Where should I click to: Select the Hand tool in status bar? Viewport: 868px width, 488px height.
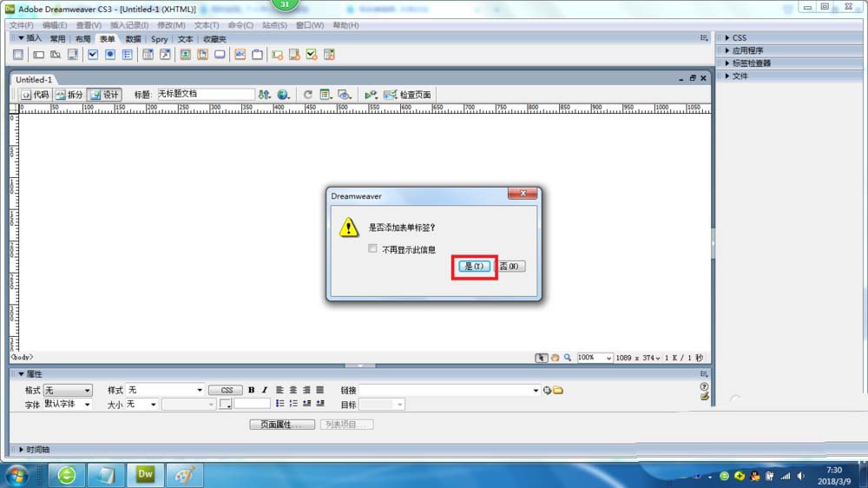(555, 358)
